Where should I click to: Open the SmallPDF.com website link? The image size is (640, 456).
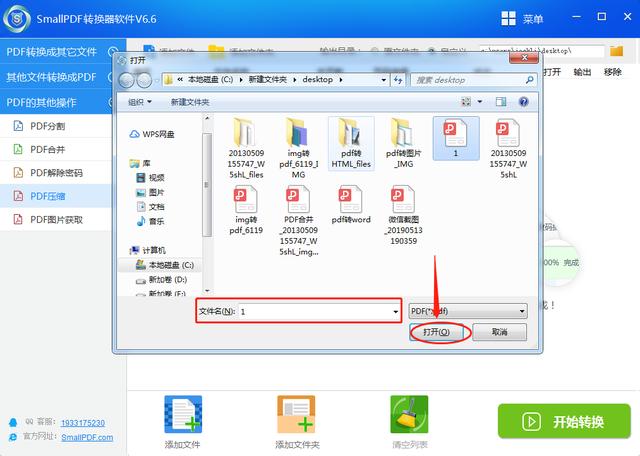pos(87,437)
